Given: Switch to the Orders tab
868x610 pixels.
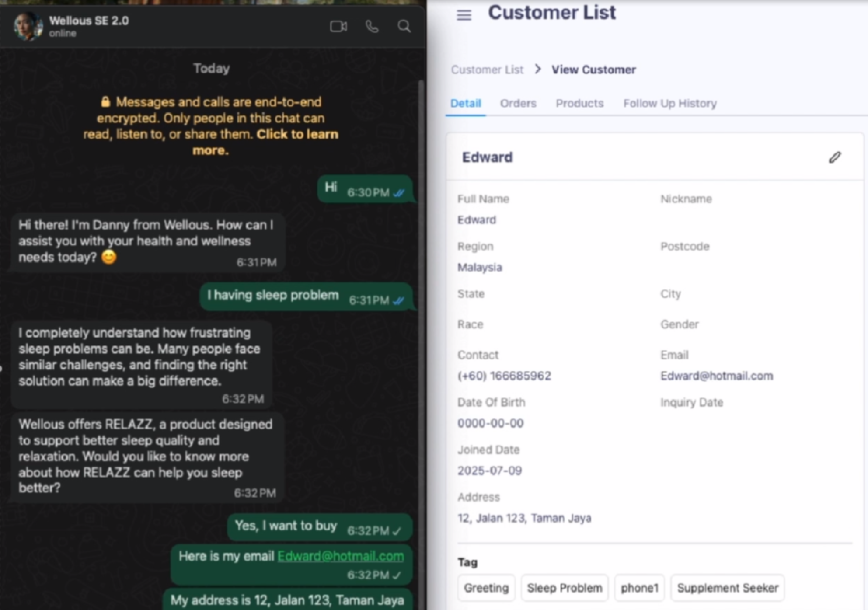Looking at the screenshot, I should coord(518,103).
